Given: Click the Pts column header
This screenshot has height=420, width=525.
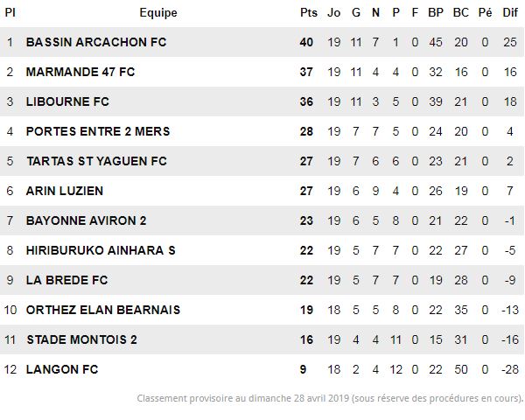Looking at the screenshot, I should [308, 13].
